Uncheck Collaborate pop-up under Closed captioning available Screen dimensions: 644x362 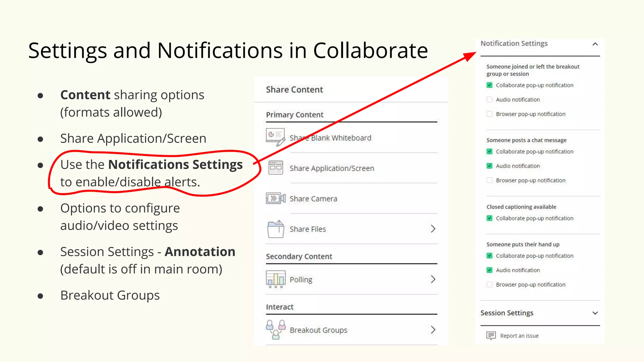point(489,218)
